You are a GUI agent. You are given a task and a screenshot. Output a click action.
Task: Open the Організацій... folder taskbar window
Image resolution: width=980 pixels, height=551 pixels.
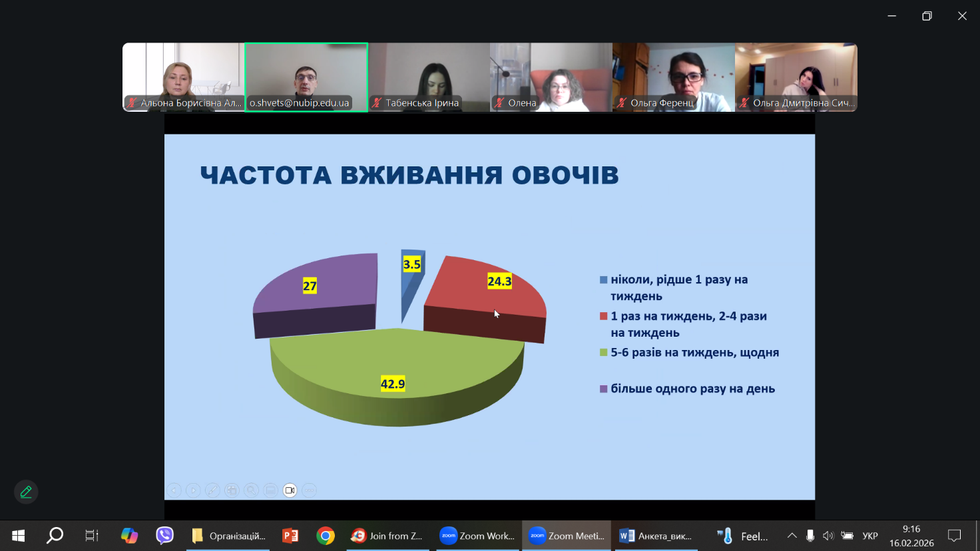tap(228, 536)
